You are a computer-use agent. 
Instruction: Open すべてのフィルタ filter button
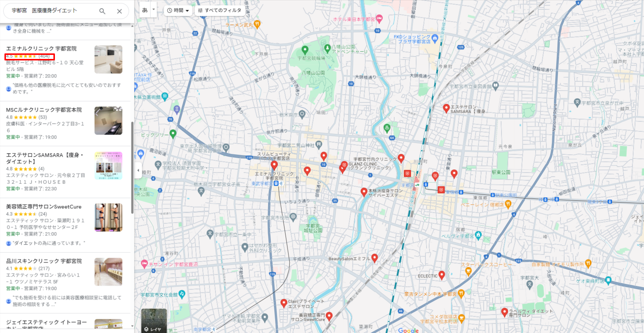[220, 10]
